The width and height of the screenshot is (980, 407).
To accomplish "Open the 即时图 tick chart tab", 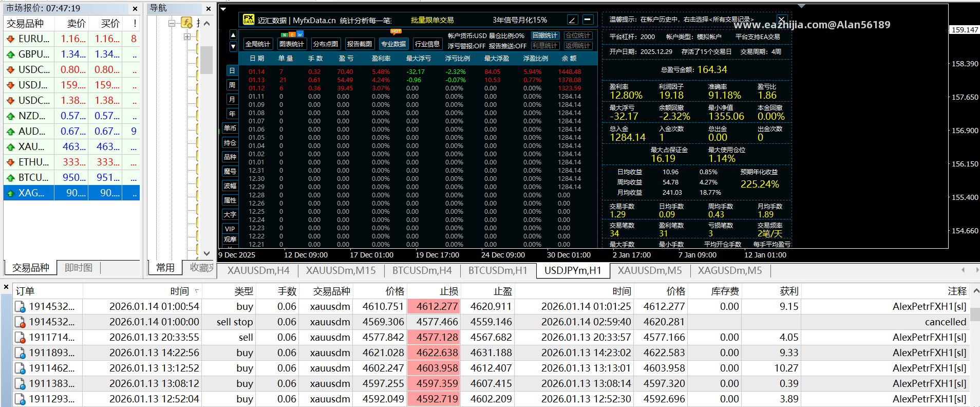I will click(79, 268).
